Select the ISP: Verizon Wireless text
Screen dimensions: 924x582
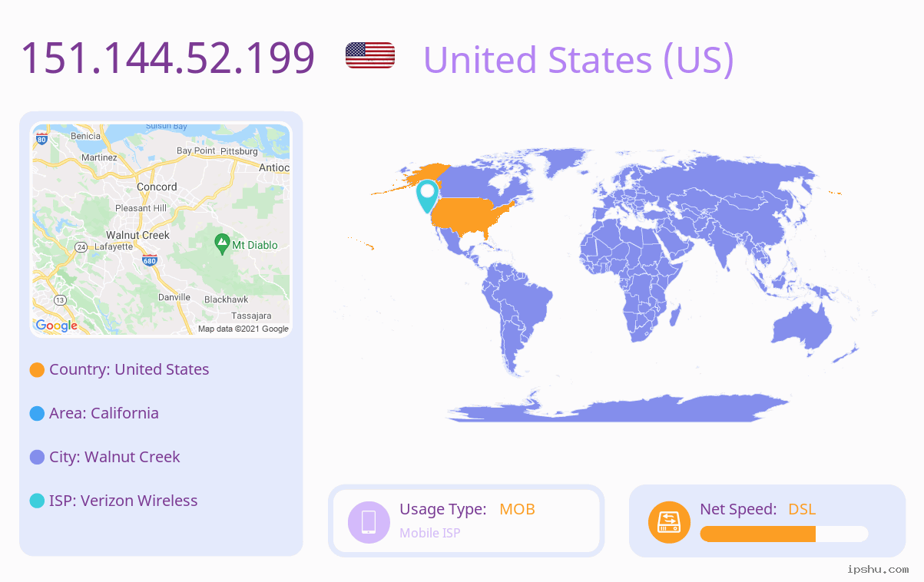point(124,501)
